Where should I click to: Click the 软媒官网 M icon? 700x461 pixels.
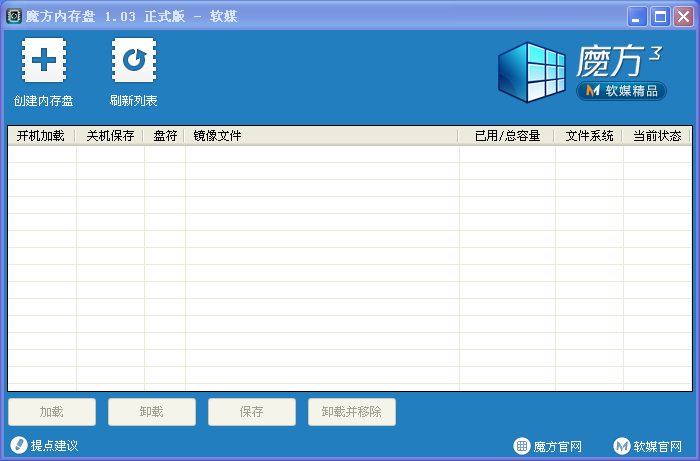(621, 446)
